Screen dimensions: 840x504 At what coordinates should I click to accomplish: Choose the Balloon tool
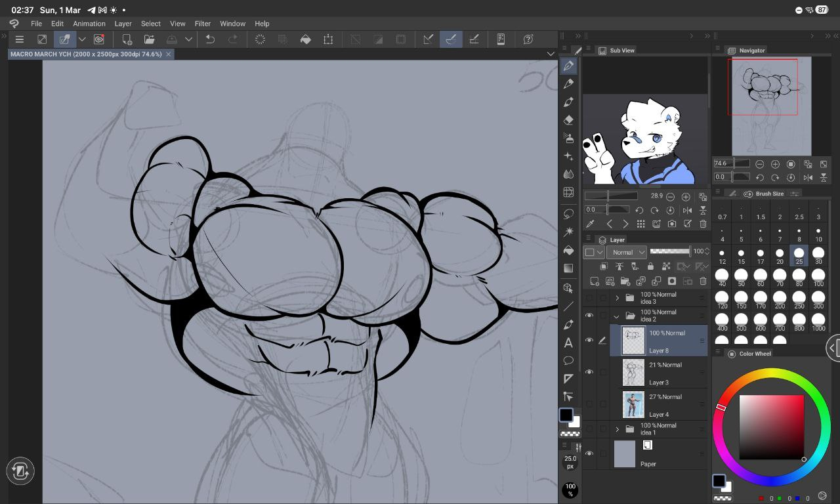tap(568, 360)
